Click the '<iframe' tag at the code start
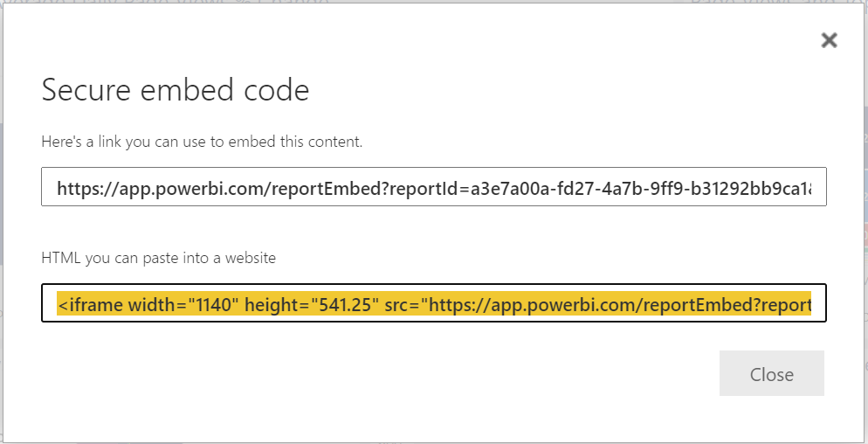 coord(90,304)
